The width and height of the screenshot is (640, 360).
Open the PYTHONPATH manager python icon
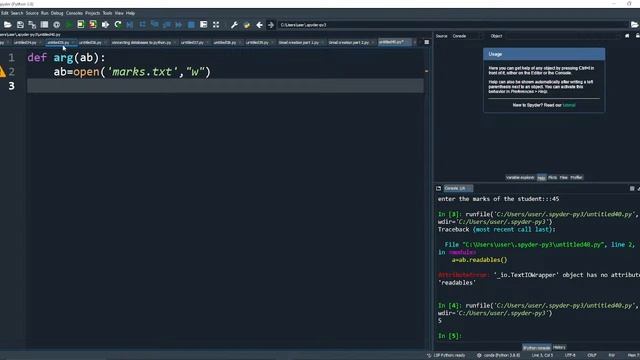click(x=247, y=25)
